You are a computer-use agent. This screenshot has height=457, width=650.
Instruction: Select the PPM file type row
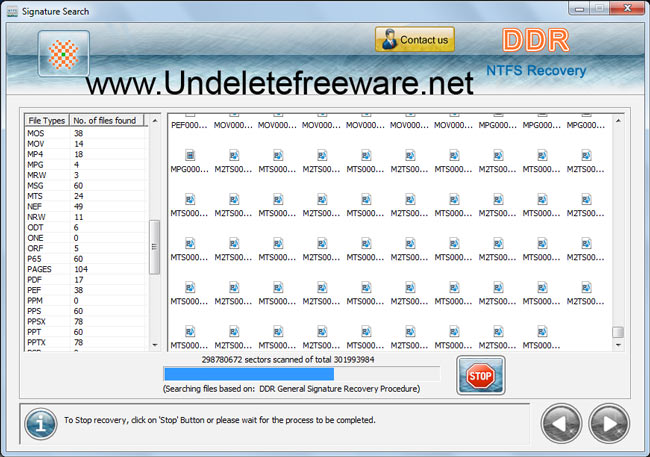tap(86, 300)
